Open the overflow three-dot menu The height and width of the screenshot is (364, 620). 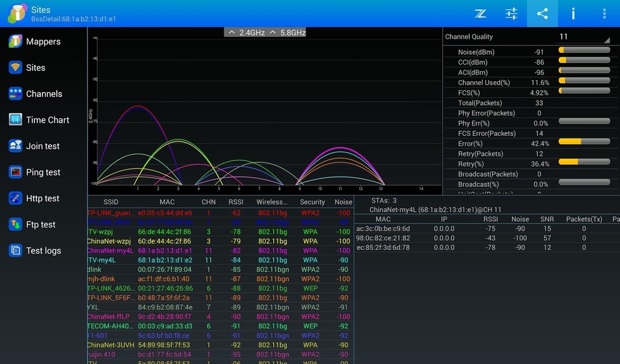click(x=604, y=14)
